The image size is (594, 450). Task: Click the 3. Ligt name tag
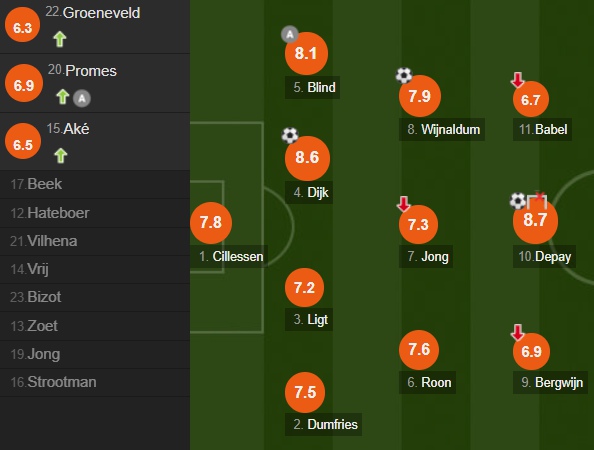(x=309, y=319)
